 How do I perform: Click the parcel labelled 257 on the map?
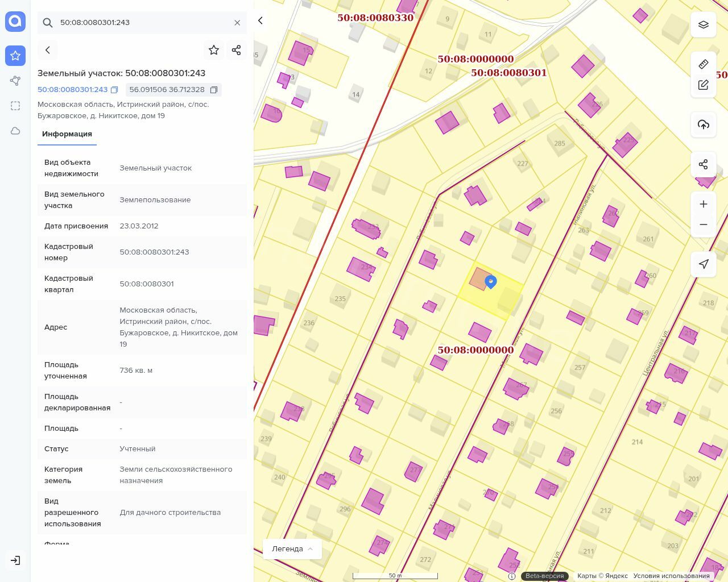[x=580, y=367]
